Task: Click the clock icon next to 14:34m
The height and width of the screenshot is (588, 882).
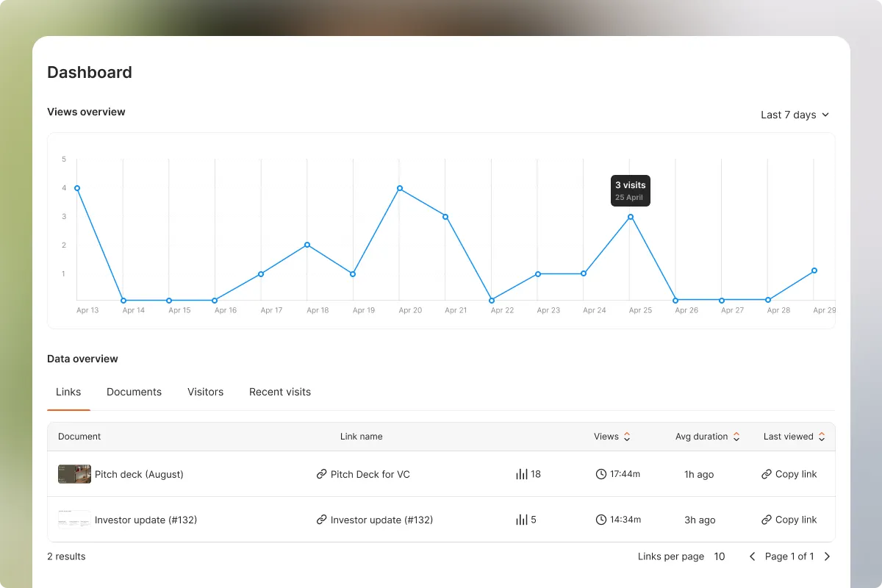Action: click(x=600, y=520)
